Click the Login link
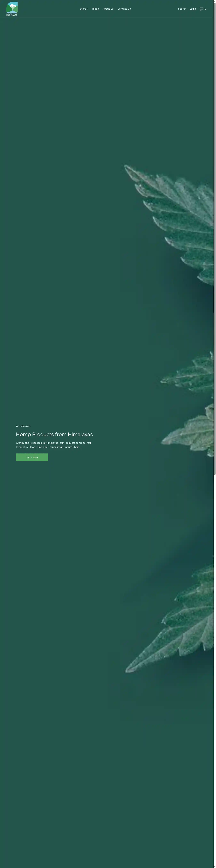This screenshot has height=868, width=216. 192,9
